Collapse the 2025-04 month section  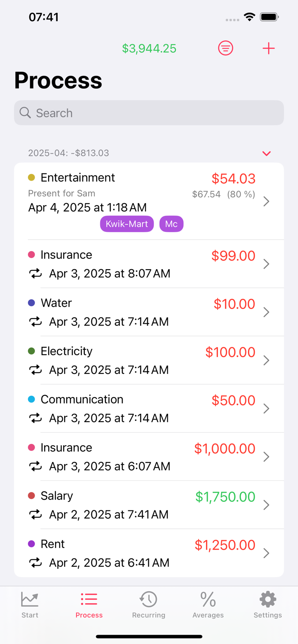267,153
